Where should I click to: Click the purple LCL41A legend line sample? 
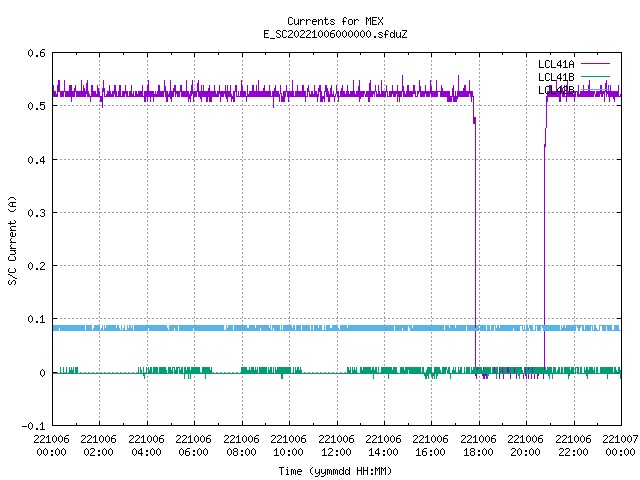[595, 64]
